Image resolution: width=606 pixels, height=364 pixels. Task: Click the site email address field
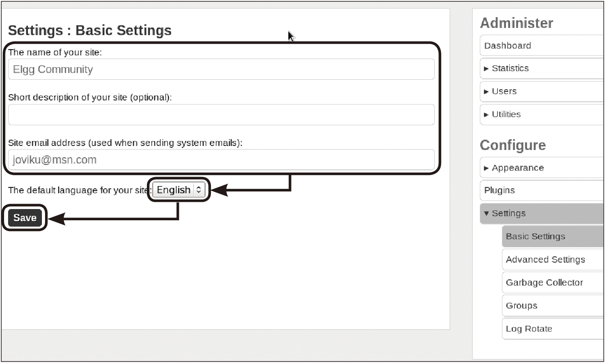coord(221,159)
